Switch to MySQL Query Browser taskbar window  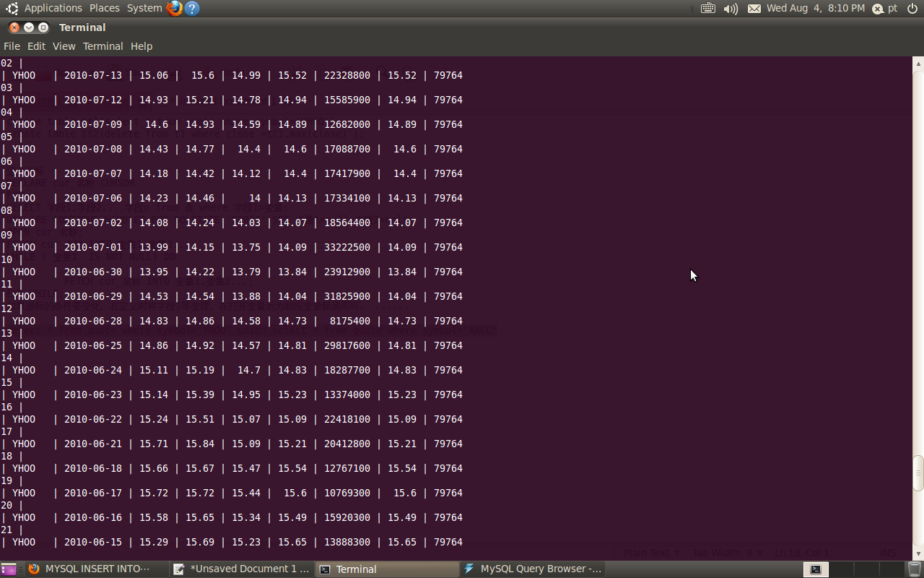(x=533, y=569)
